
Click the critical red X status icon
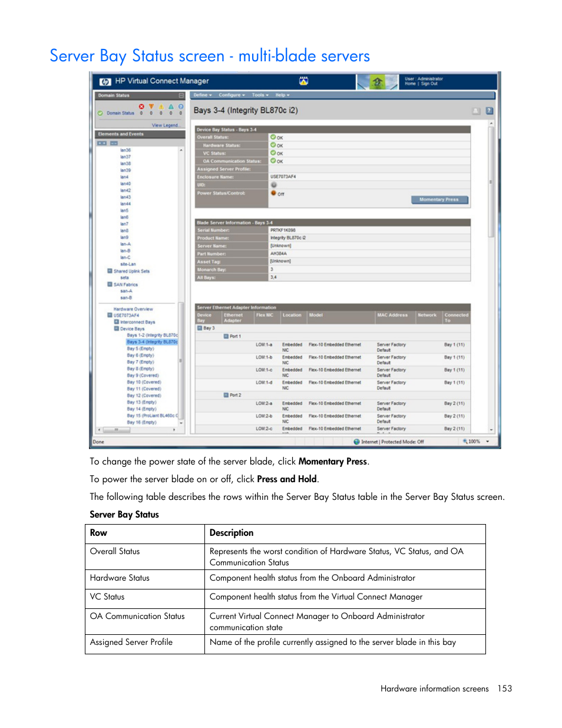click(x=141, y=107)
